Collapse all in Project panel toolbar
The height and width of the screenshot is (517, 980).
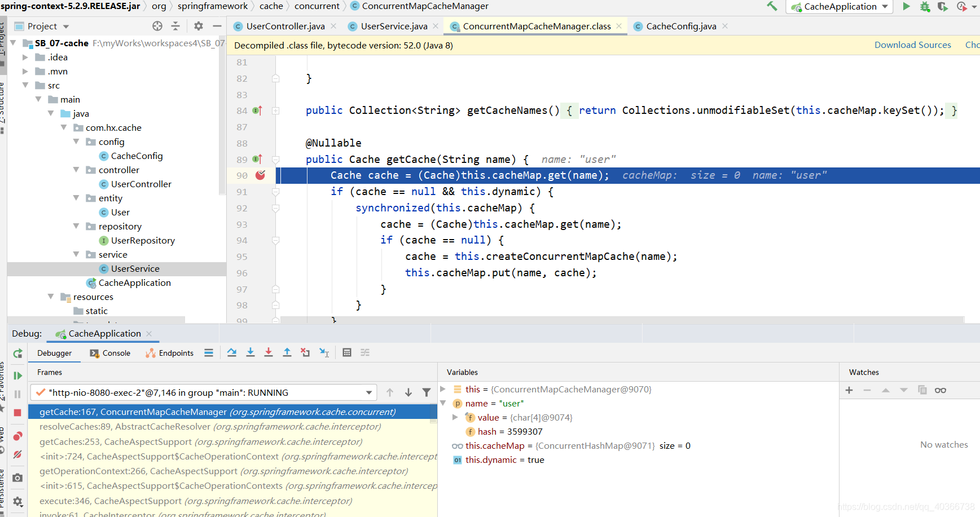click(x=175, y=26)
